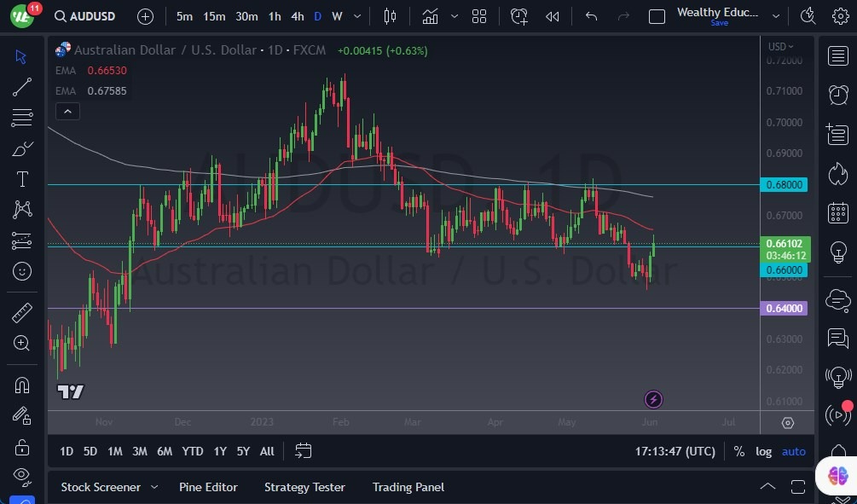Click the 17:13:47 UTC clock display
The image size is (857, 504).
click(x=674, y=451)
